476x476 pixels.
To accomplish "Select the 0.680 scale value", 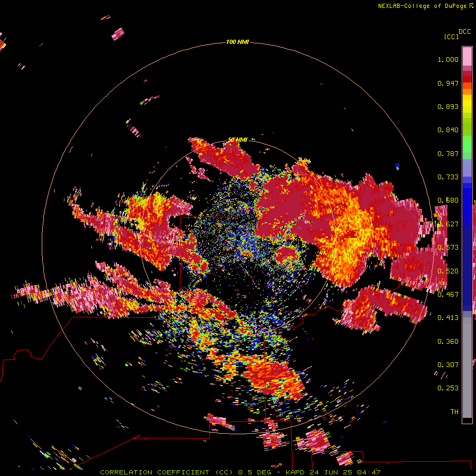I will coord(448,200).
